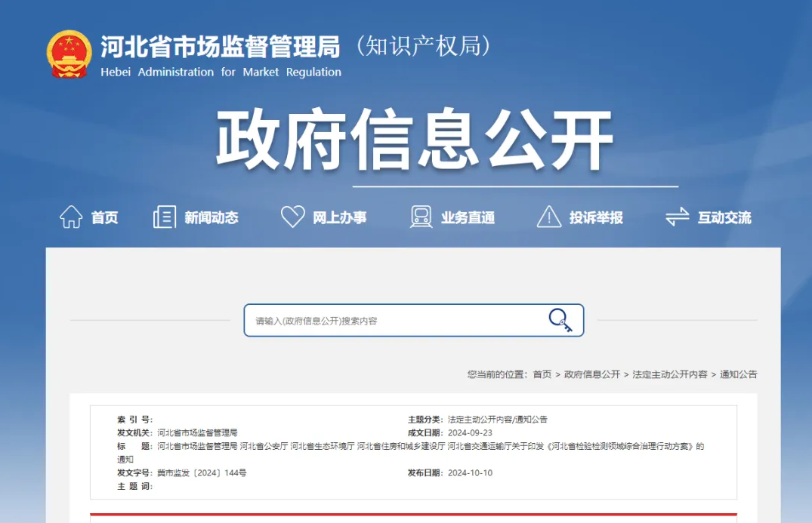Click the 索引号 label
Screen dimensions: 812x523
[x=134, y=420]
